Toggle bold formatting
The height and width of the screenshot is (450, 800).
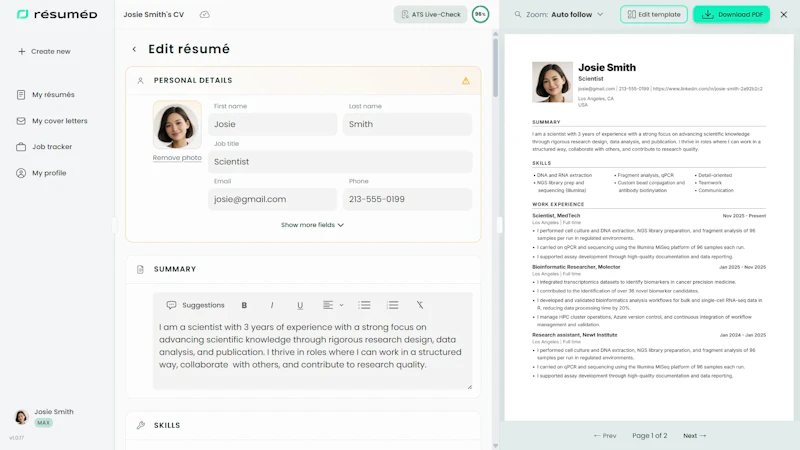(244, 305)
